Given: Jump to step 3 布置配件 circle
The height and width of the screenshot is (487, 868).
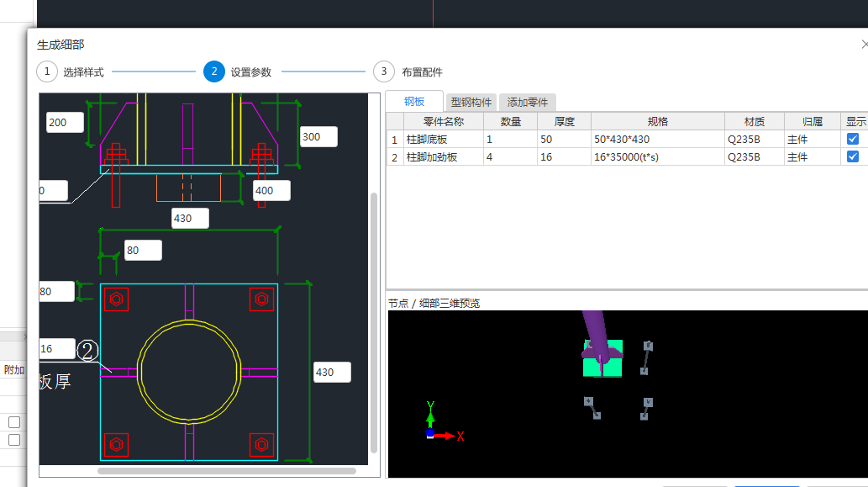Looking at the screenshot, I should pyautogui.click(x=384, y=71).
